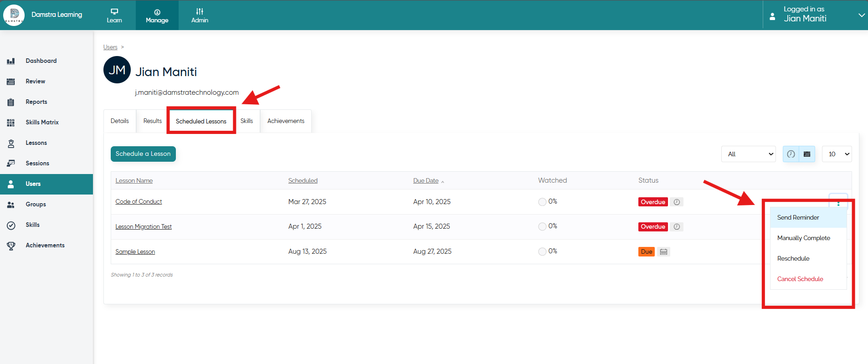The width and height of the screenshot is (868, 364).
Task: Open the Code of Conduct lesson link
Action: point(139,202)
